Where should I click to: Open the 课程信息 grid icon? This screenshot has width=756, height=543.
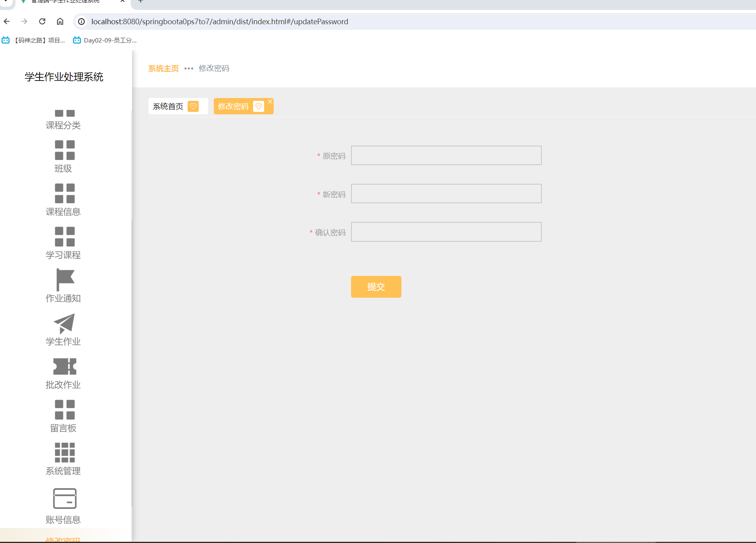[65, 193]
